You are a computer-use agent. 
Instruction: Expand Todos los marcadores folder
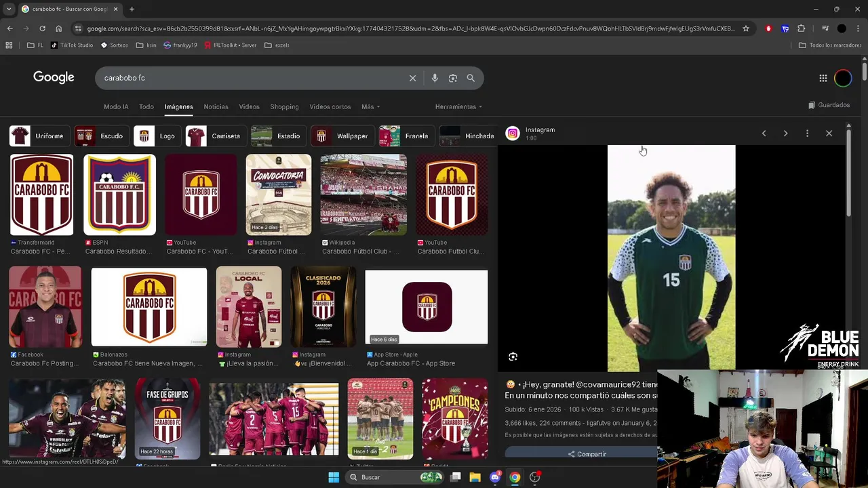830,45
